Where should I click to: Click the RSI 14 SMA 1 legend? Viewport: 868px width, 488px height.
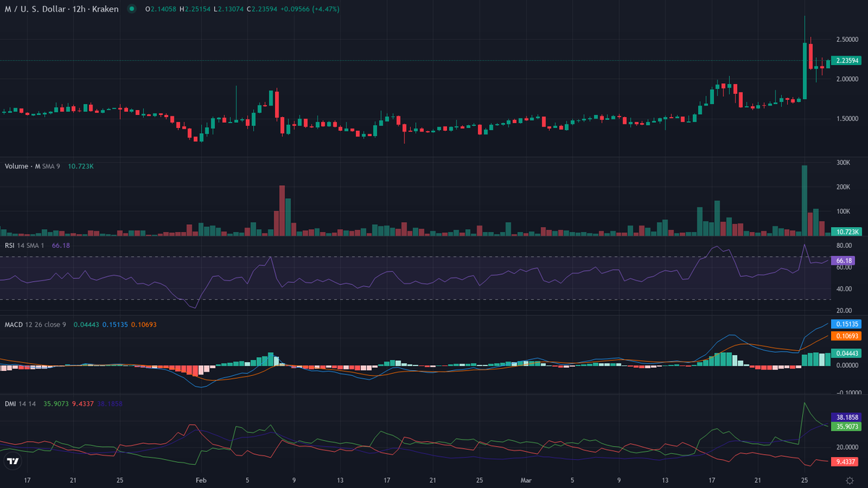26,246
